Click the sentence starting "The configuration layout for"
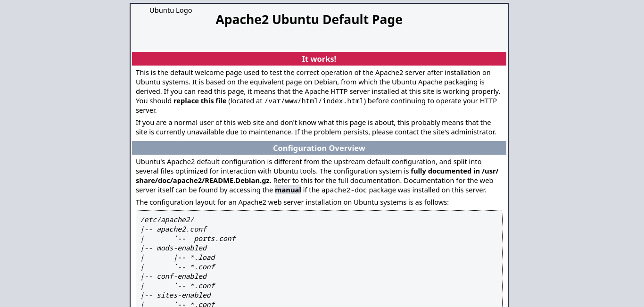This screenshot has width=644, height=307. 292,202
